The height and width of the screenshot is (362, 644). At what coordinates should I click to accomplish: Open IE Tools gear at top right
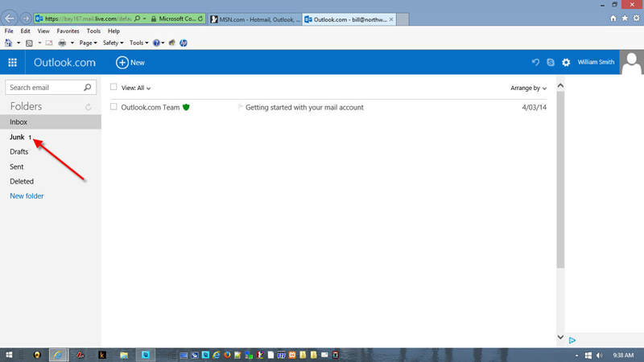pos(636,18)
